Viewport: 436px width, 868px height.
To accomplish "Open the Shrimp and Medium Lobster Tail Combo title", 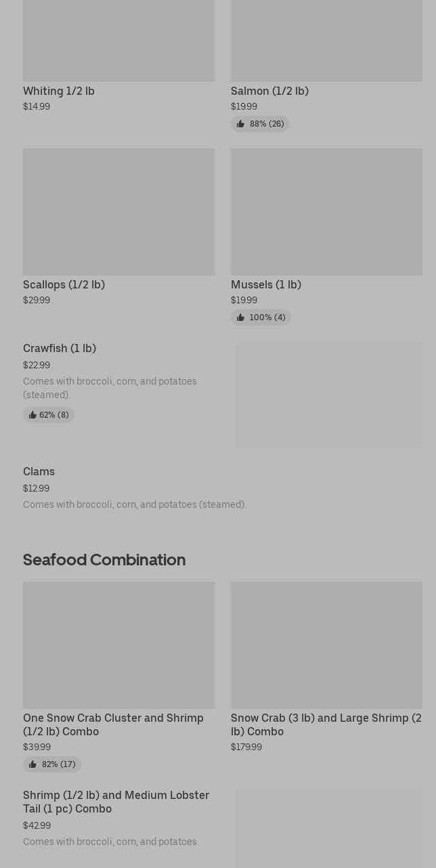I will [x=116, y=802].
